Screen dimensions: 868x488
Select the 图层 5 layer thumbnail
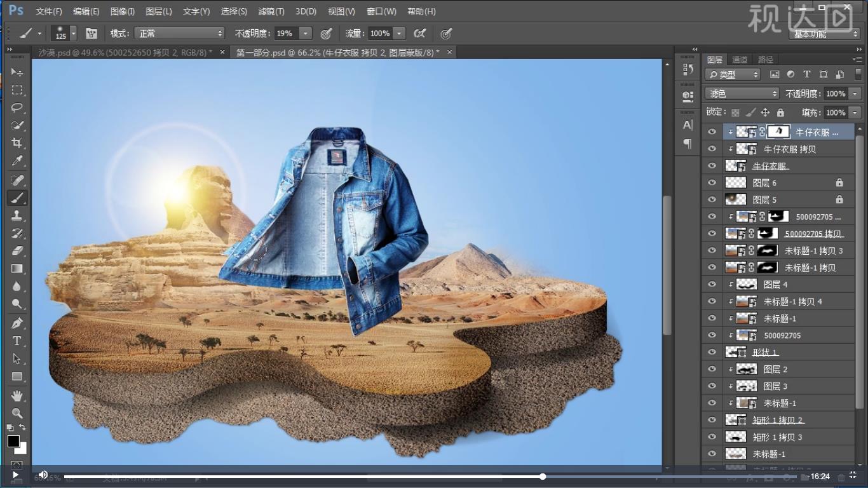[x=735, y=200]
